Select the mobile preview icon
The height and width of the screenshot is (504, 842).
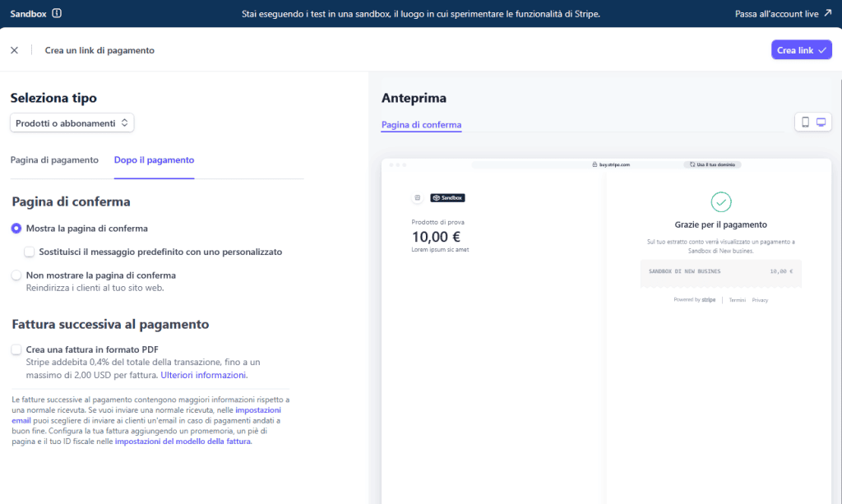coord(805,121)
